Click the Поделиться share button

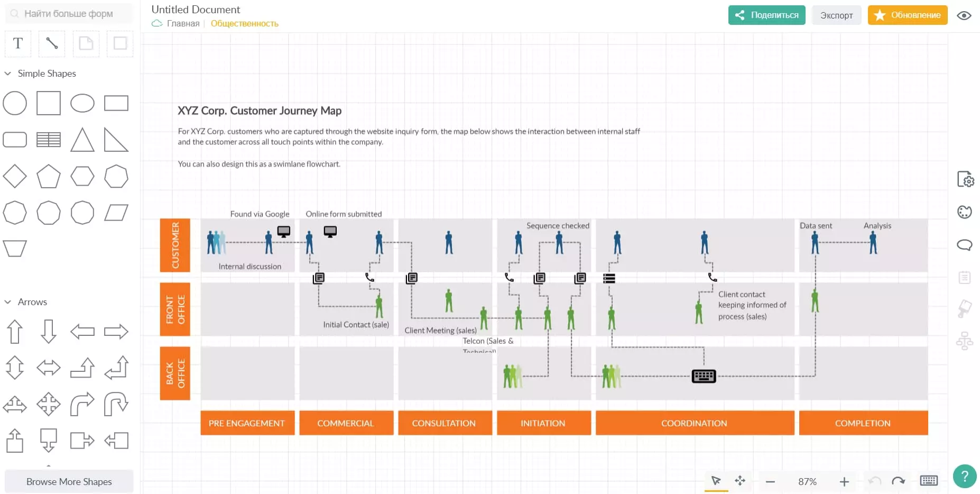766,15
